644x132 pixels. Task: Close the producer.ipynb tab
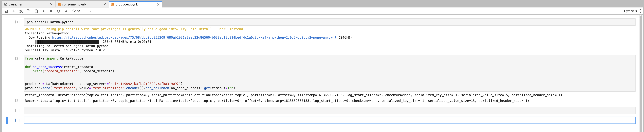tap(158, 4)
